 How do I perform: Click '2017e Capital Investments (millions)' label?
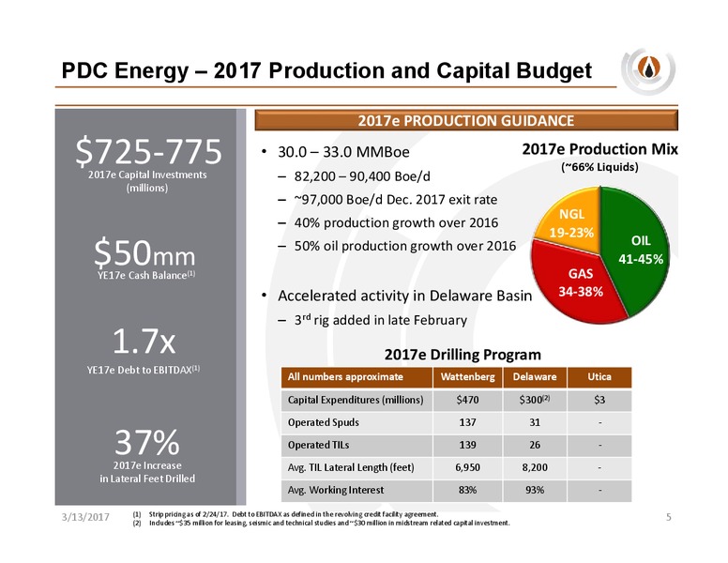(x=147, y=181)
